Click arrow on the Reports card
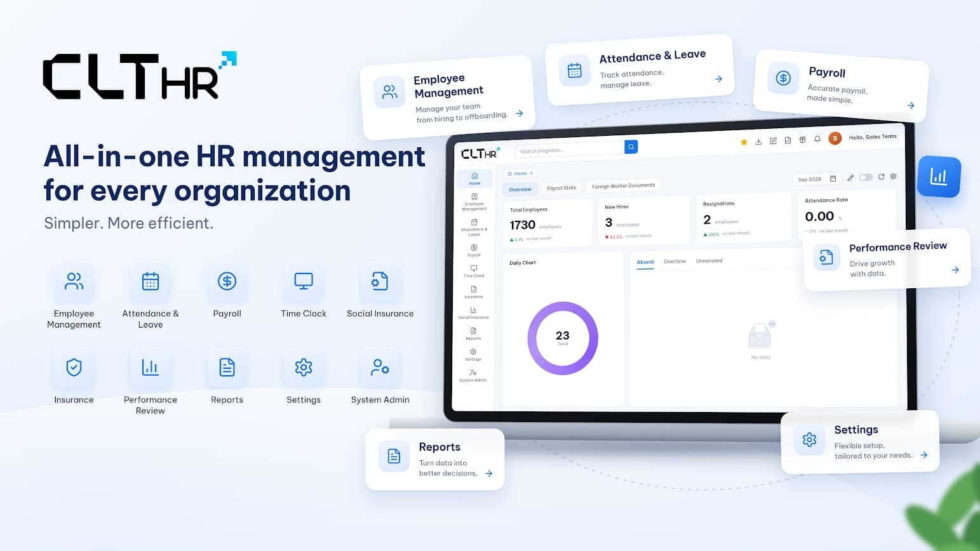 pos(489,474)
